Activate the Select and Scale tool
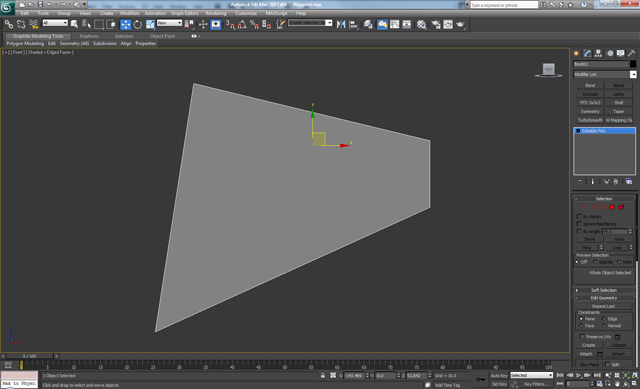This screenshot has width=640, height=389. point(150,24)
